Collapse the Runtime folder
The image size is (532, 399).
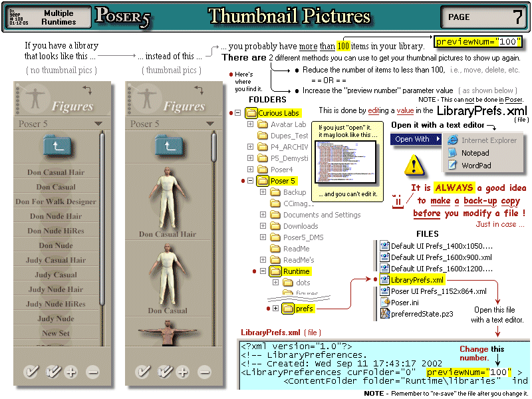pyautogui.click(x=263, y=271)
